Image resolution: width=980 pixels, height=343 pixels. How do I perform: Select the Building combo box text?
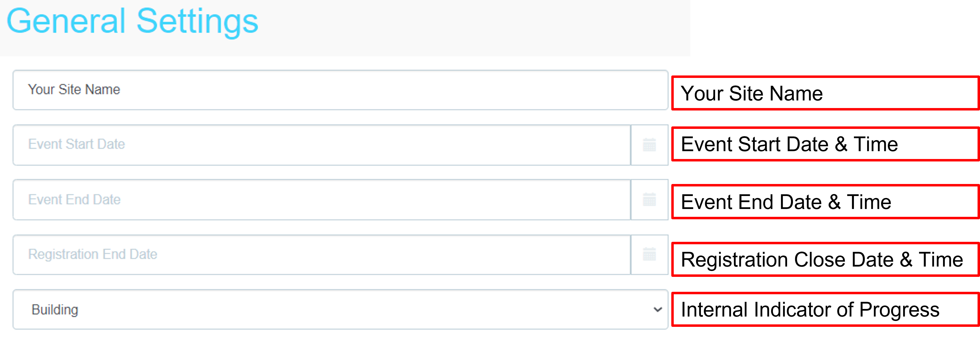pyautogui.click(x=55, y=309)
